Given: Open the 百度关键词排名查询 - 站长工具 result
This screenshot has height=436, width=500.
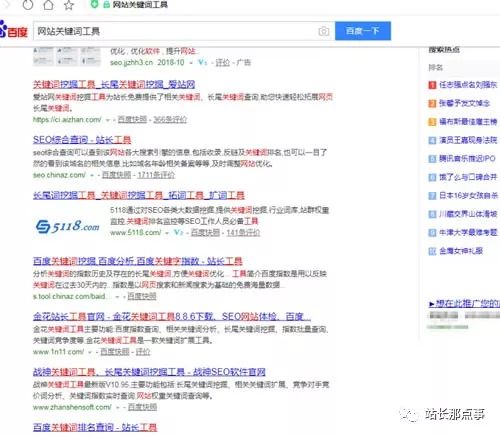Looking at the screenshot, I should (95, 427).
